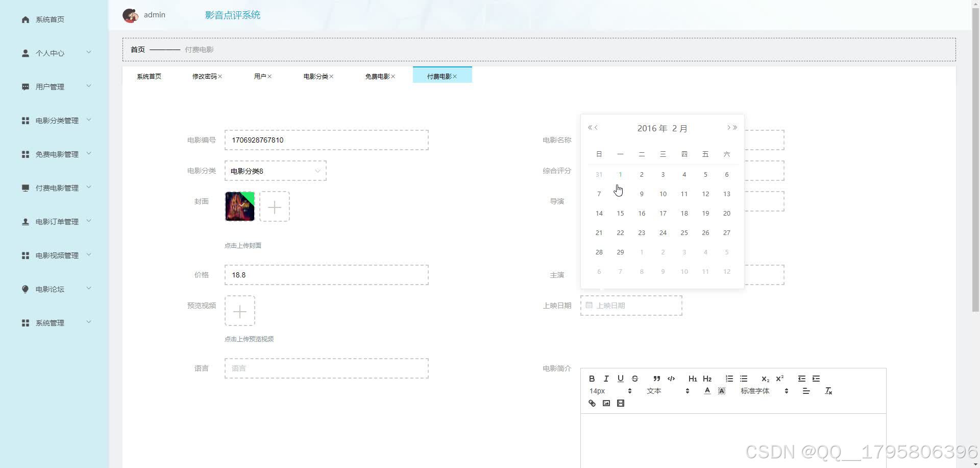Go to the next year in the calendar
Image resolution: width=980 pixels, height=468 pixels.
735,128
